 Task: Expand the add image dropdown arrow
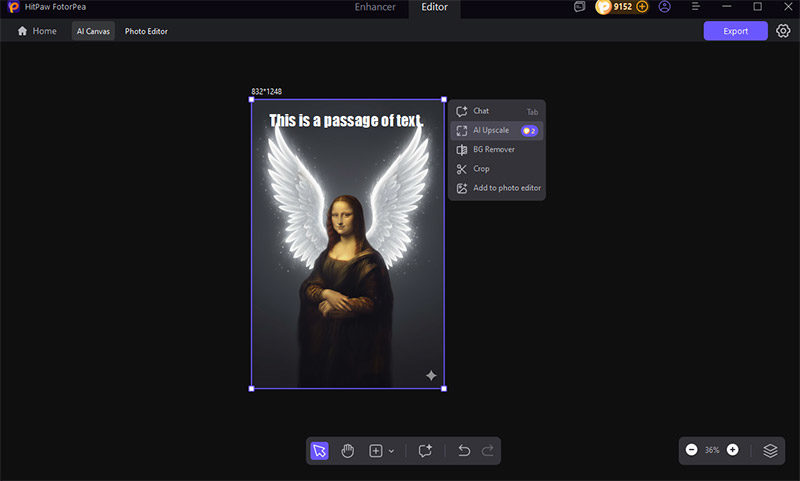(x=391, y=451)
